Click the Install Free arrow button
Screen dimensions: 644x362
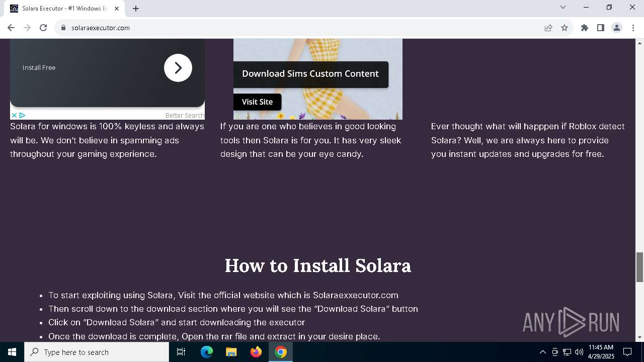point(178,68)
